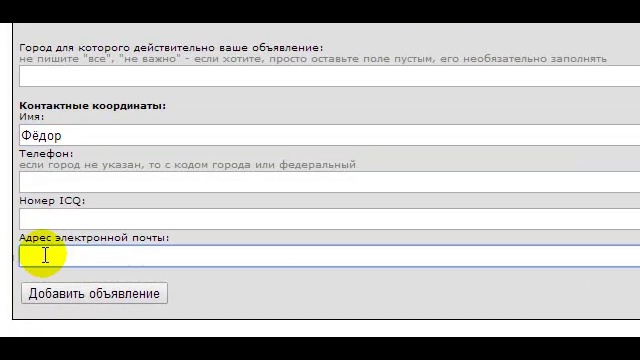Click the Телефон input field
The height and width of the screenshot is (360, 640).
pos(329,182)
